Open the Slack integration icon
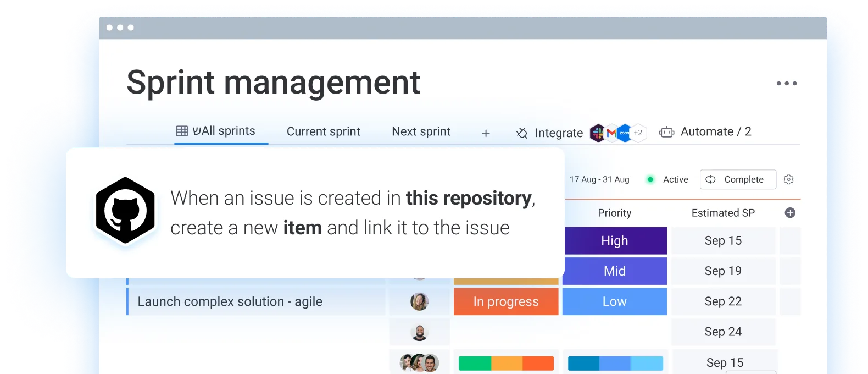 click(597, 133)
